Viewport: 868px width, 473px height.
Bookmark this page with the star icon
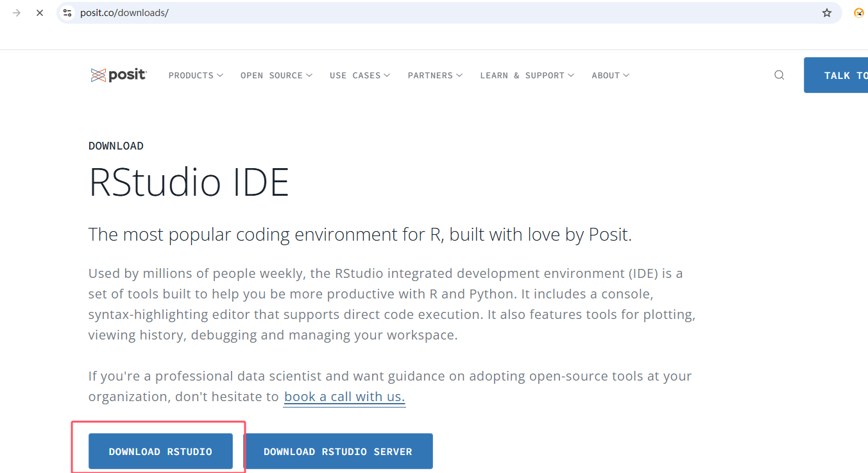pyautogui.click(x=827, y=13)
